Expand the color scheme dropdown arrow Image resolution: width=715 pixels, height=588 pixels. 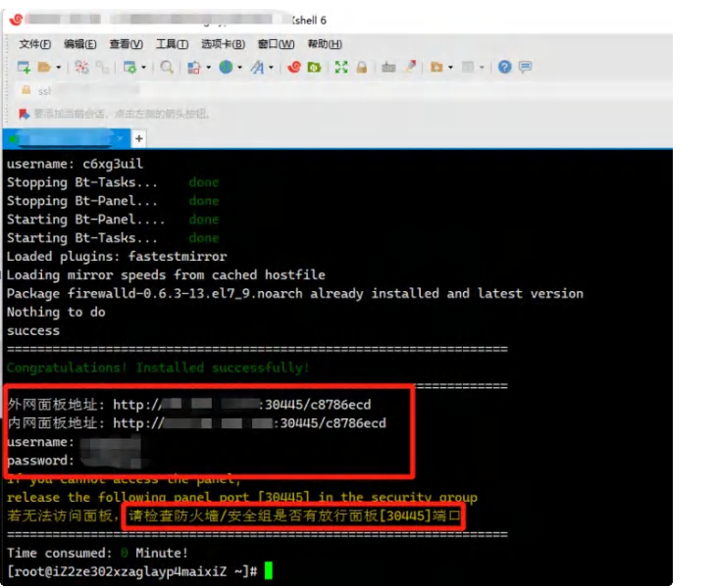[208, 68]
